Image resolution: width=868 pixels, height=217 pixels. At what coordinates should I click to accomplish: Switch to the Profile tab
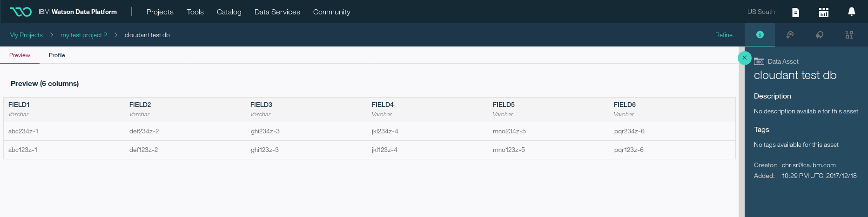pyautogui.click(x=57, y=55)
